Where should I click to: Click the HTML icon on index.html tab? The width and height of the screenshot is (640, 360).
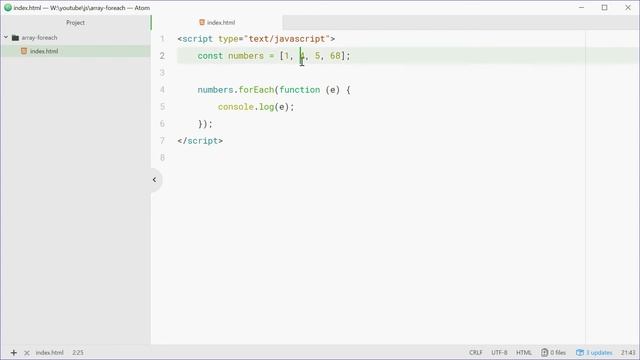tap(202, 22)
